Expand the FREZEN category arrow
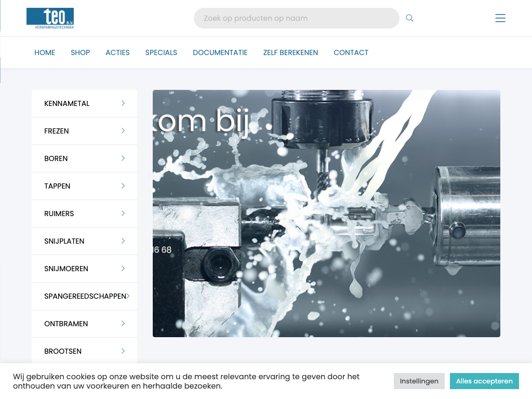Viewport: 532px width, 399px height. tap(123, 131)
